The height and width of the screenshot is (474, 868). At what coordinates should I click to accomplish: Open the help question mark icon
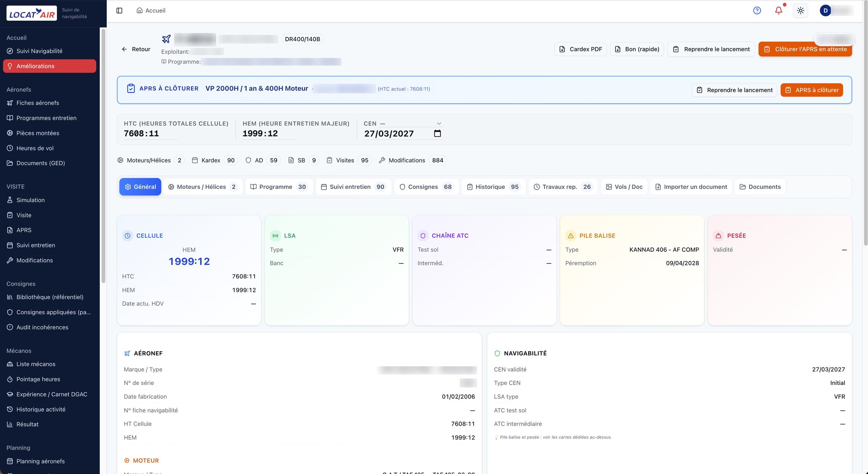click(x=757, y=10)
